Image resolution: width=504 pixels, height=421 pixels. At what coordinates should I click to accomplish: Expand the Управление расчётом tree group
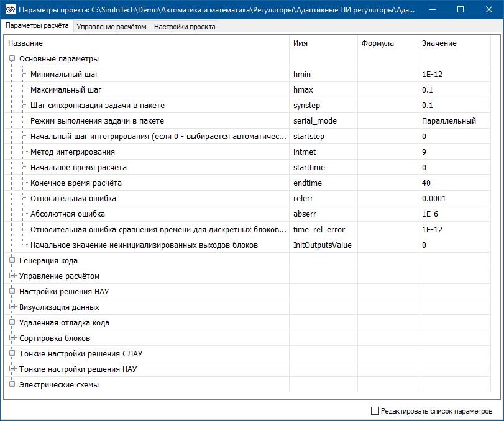tap(12, 276)
